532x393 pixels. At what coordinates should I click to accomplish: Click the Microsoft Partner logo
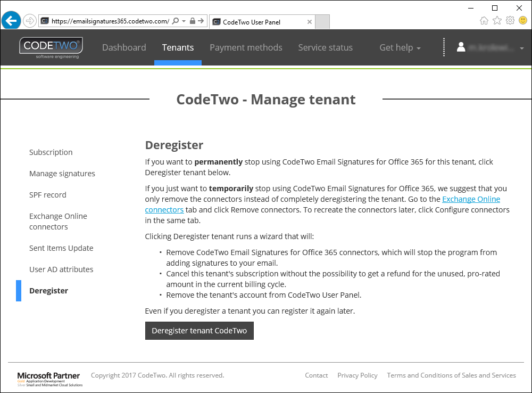click(x=50, y=379)
